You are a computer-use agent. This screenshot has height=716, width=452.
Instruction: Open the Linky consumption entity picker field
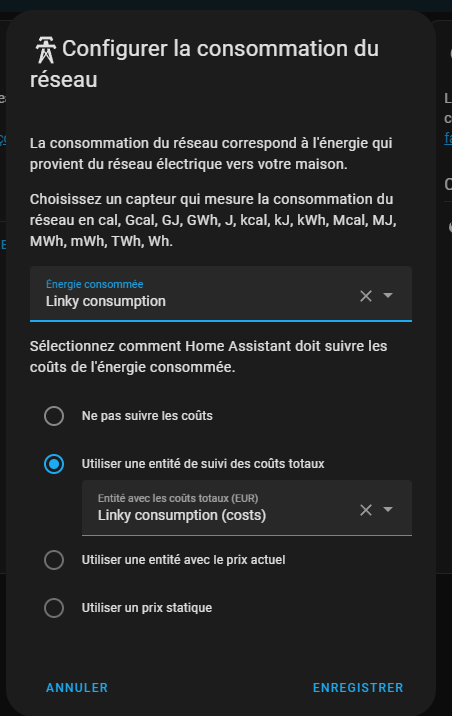point(221,294)
